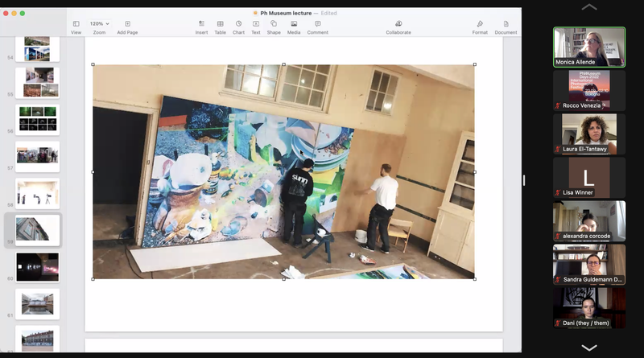Select page 61 thumbnail
The width and height of the screenshot is (644, 358).
[x=37, y=304]
